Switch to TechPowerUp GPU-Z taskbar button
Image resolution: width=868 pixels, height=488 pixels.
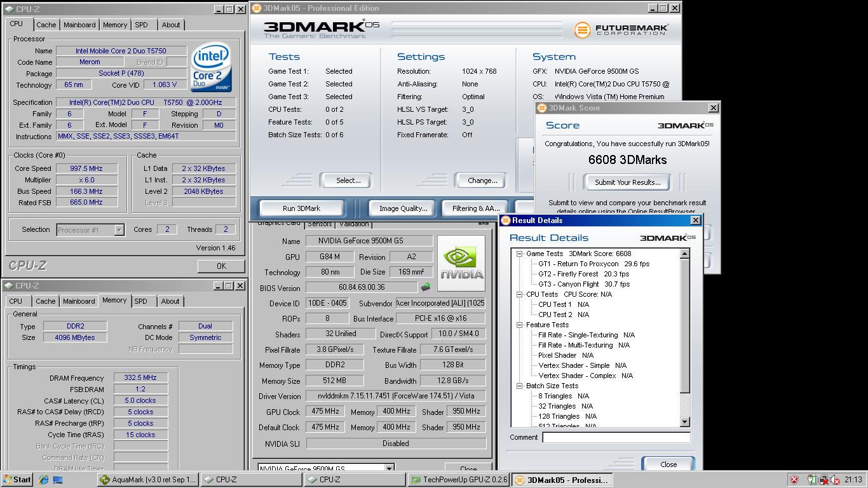(458, 480)
